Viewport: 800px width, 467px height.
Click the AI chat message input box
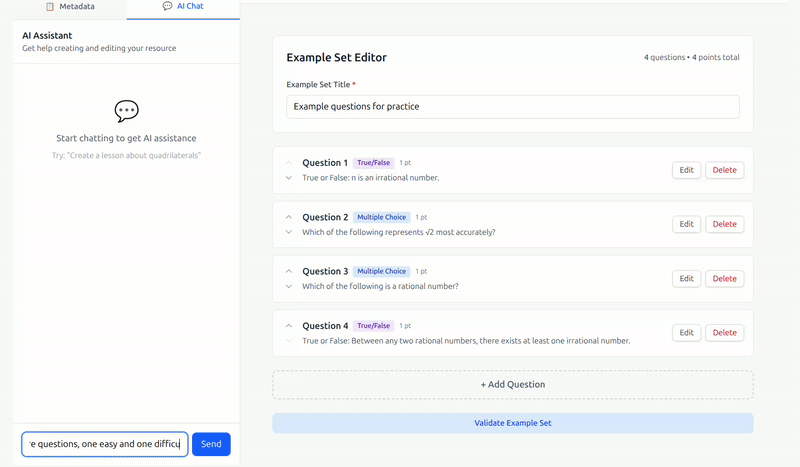point(105,444)
